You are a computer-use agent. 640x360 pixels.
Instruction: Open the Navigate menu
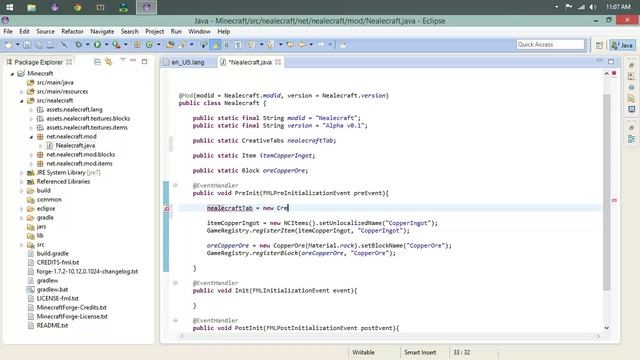coord(102,31)
